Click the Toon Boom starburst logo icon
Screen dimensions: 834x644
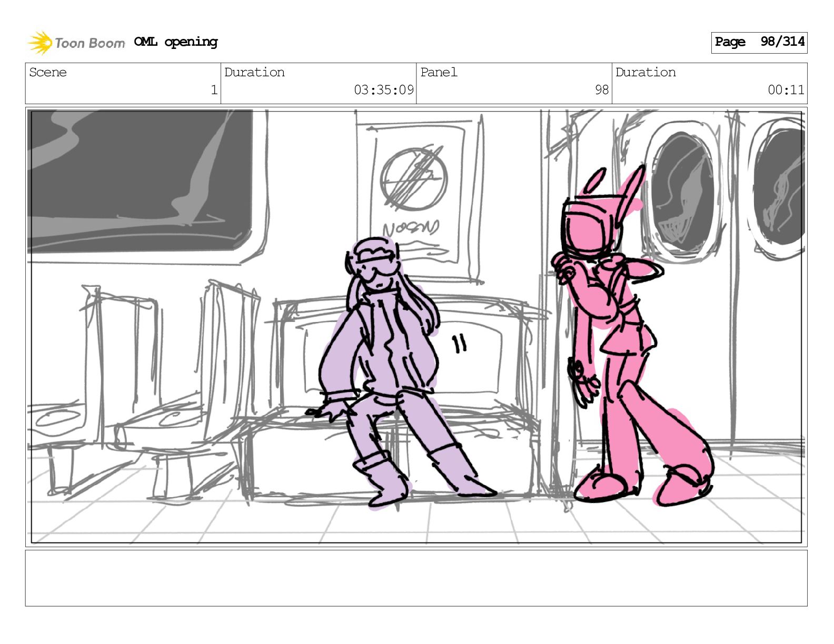[x=39, y=43]
